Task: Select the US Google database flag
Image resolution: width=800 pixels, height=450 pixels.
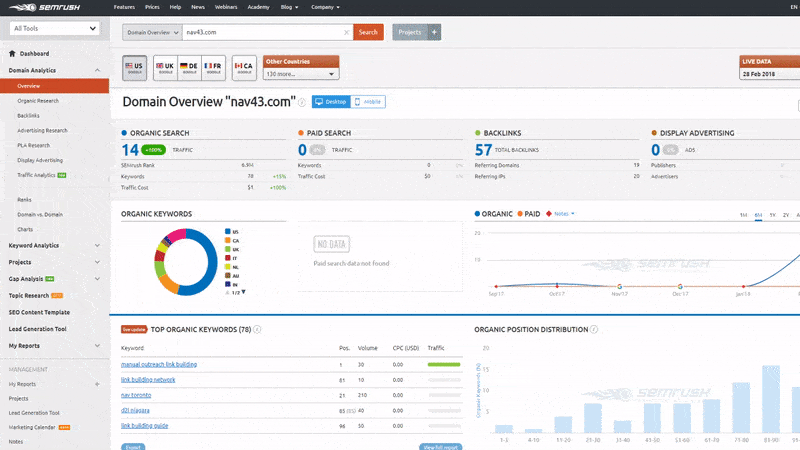Action: coord(135,68)
